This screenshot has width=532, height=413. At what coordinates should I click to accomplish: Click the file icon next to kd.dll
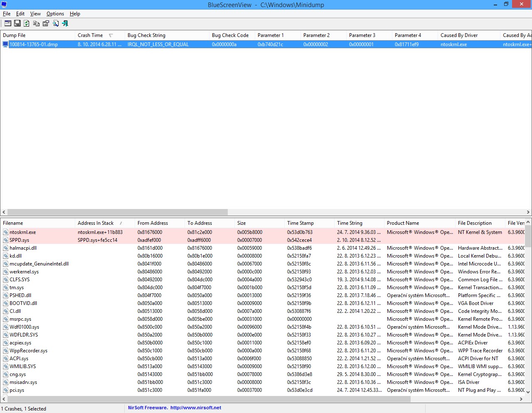tap(6, 256)
